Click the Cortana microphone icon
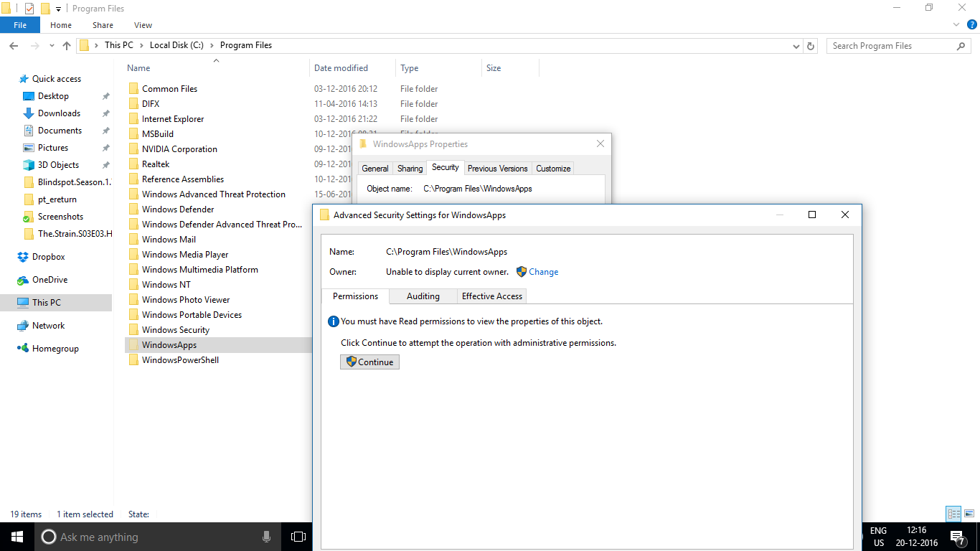This screenshot has width=980, height=551. pos(267,537)
